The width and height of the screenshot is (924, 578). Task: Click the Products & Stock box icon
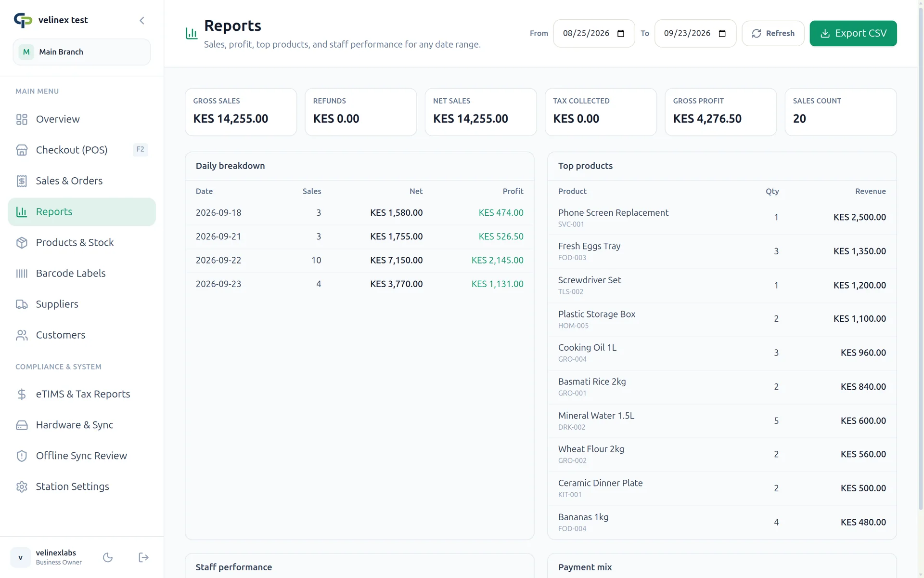coord(22,243)
